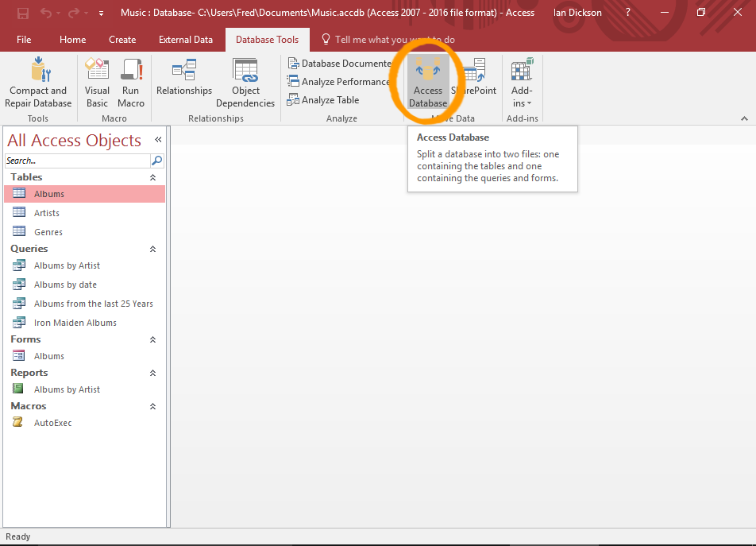Select Albums from the last 25 Years query
Image resolution: width=756 pixels, height=546 pixels.
pyautogui.click(x=84, y=304)
